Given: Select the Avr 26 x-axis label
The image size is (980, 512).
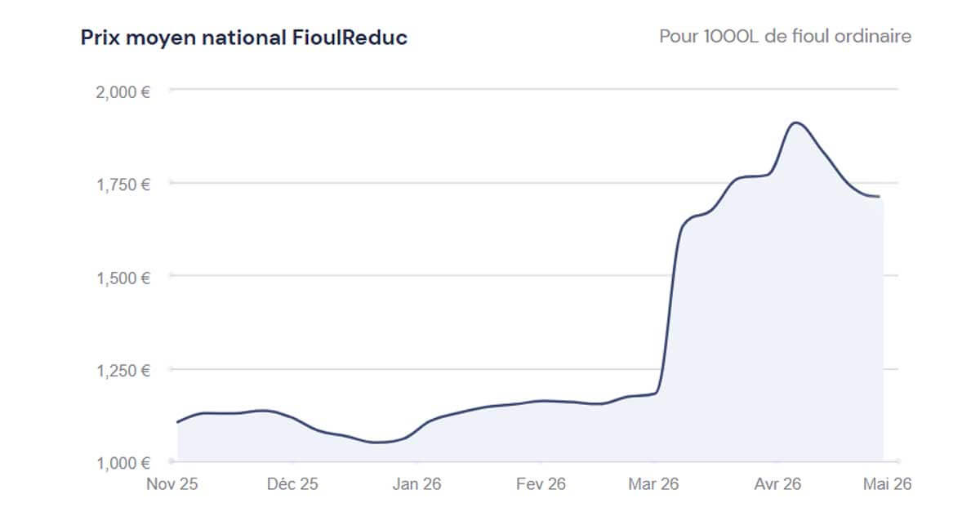Looking at the screenshot, I should [x=777, y=484].
